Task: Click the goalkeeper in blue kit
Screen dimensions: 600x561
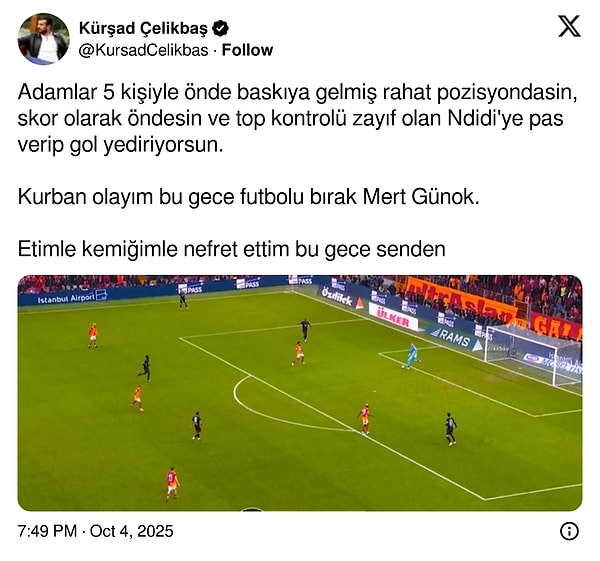Action: click(x=411, y=356)
